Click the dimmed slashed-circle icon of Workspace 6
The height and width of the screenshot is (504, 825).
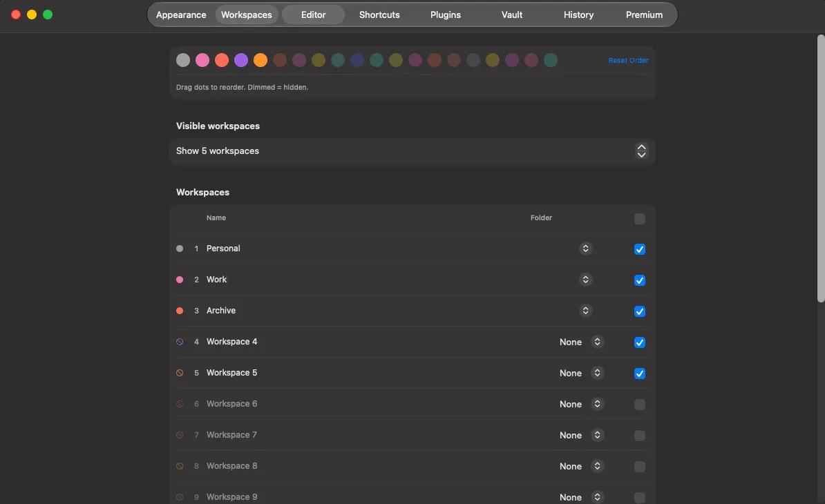pyautogui.click(x=180, y=404)
